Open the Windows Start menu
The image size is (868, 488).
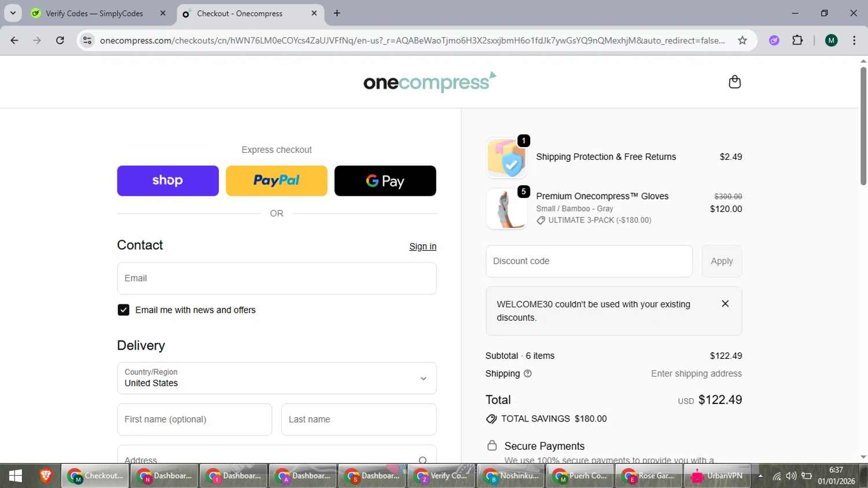[16, 476]
